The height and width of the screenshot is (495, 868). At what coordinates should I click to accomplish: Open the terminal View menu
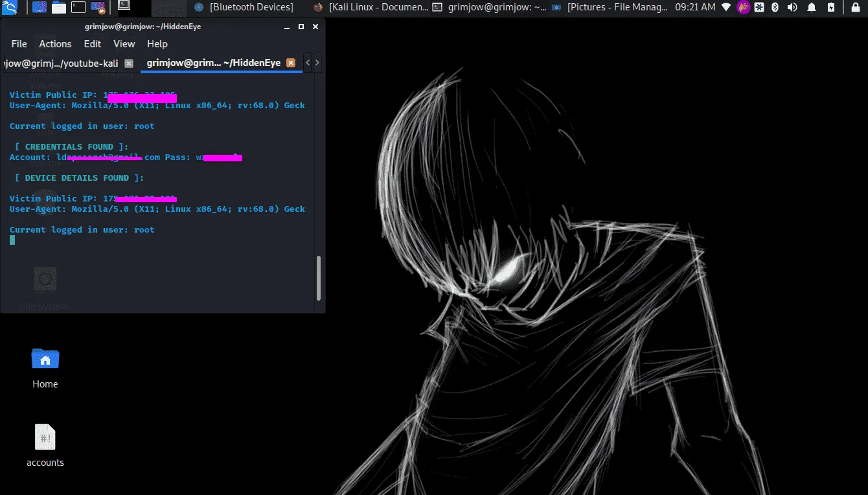coord(124,44)
